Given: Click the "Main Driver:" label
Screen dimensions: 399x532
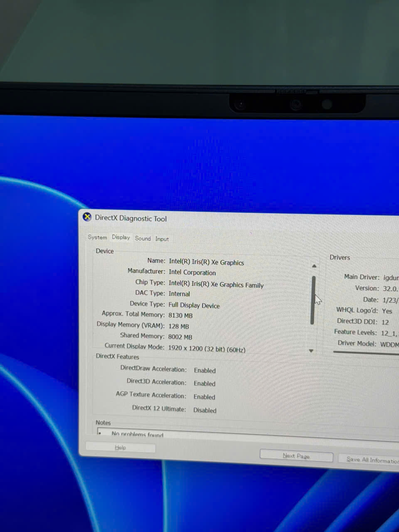Looking at the screenshot, I should pyautogui.click(x=362, y=277).
